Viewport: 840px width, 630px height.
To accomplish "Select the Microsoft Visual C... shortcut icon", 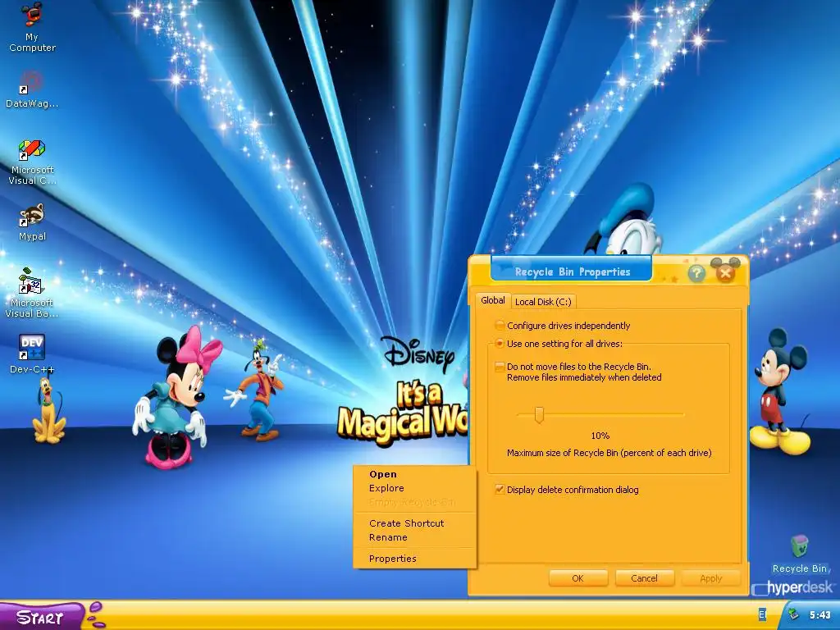I will pos(32,162).
